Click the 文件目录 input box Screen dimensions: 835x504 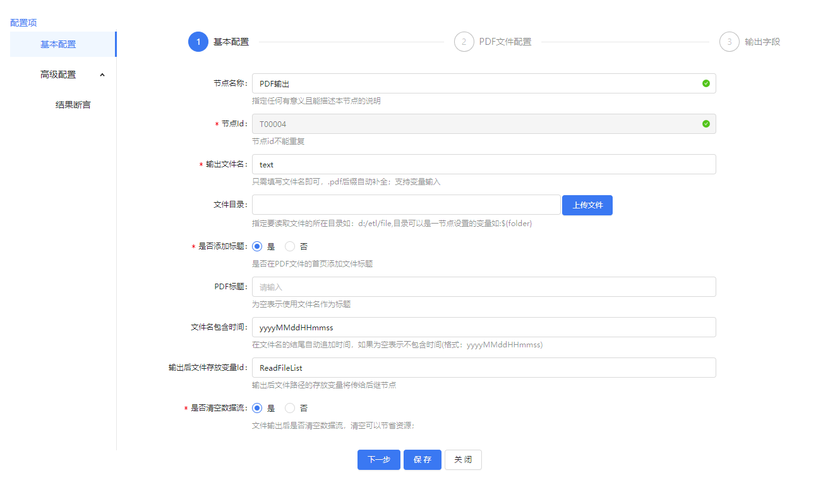pos(405,205)
